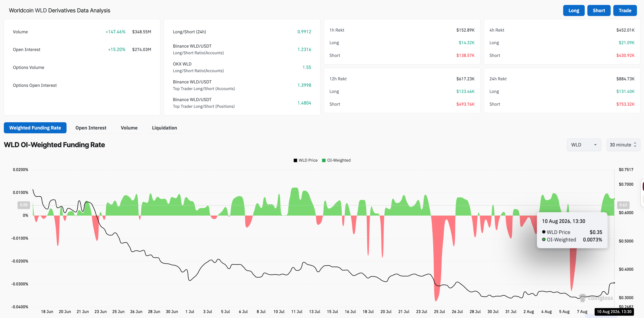
Task: Click the $0.7517 price axis label
Action: coord(626,170)
